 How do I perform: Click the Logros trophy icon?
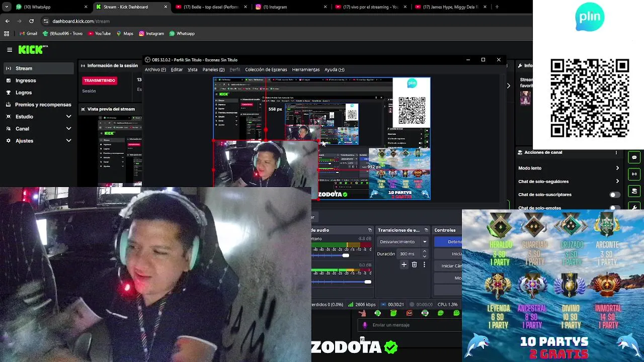pyautogui.click(x=9, y=93)
